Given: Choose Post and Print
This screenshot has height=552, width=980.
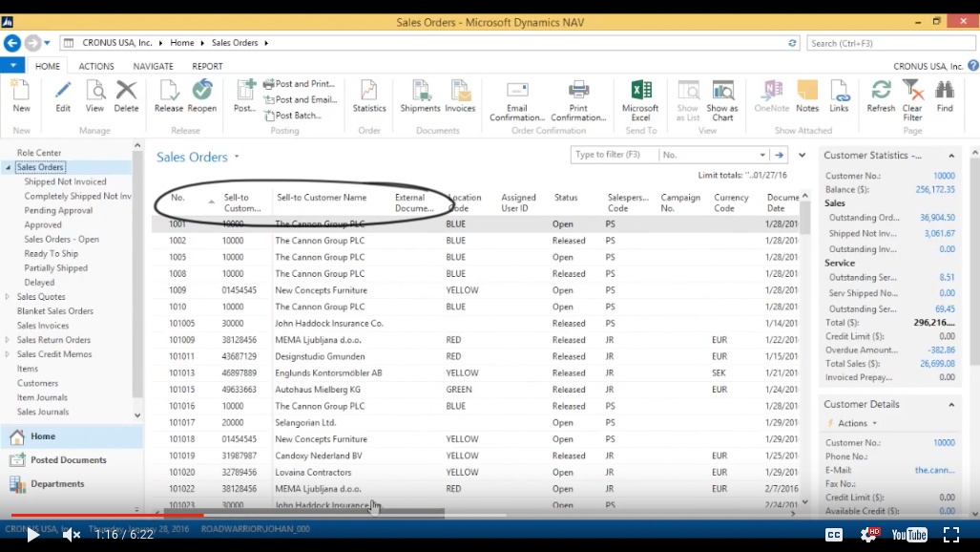Looking at the screenshot, I should click(x=300, y=84).
